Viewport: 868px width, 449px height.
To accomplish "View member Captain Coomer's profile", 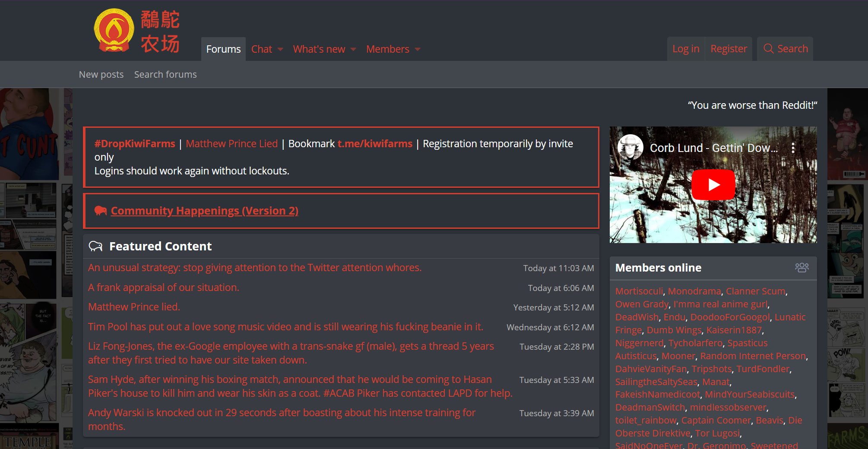I will (716, 421).
